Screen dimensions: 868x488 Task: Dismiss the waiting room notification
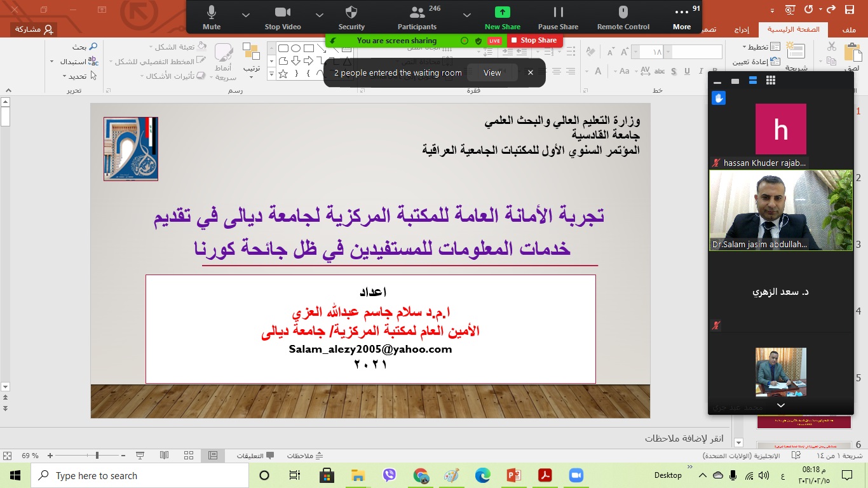pyautogui.click(x=531, y=73)
